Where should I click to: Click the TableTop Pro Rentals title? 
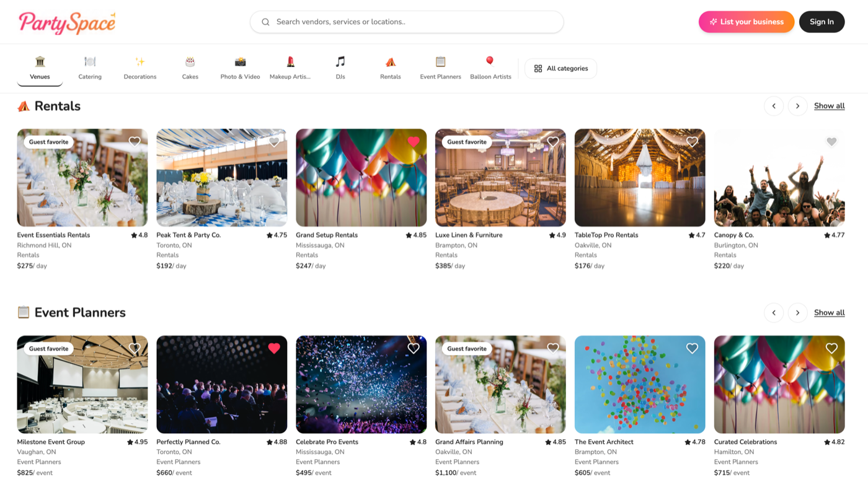click(606, 235)
